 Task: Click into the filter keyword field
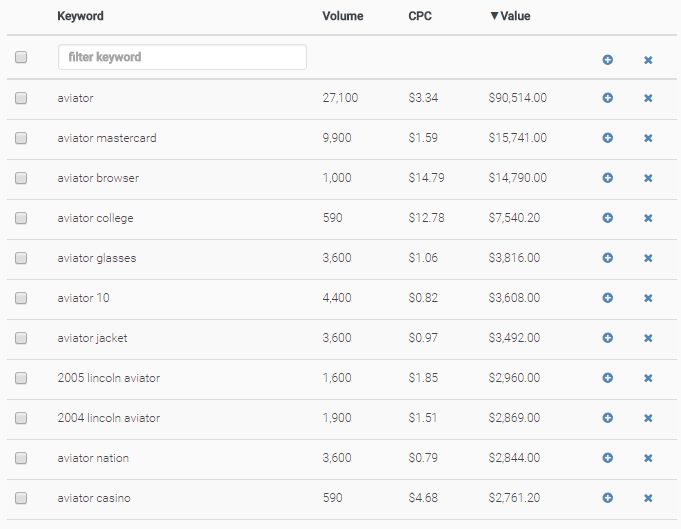coord(182,58)
